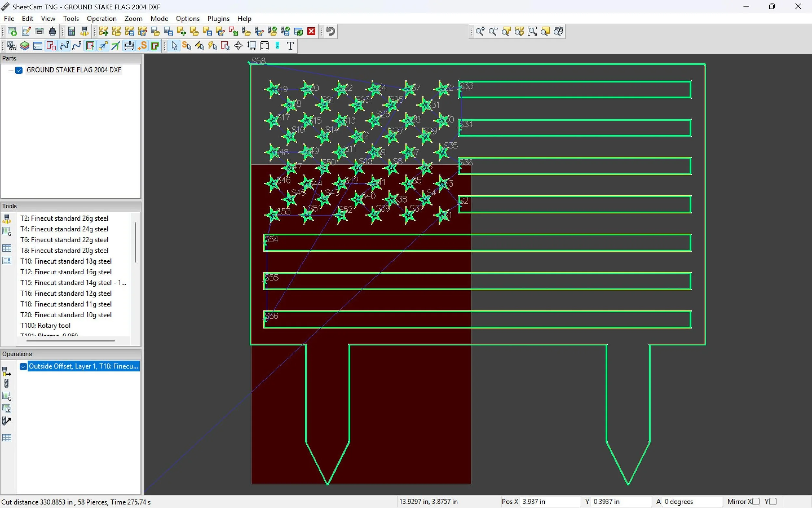Select T18: Finecut standard 11g steel
The image size is (812, 508).
(x=66, y=304)
